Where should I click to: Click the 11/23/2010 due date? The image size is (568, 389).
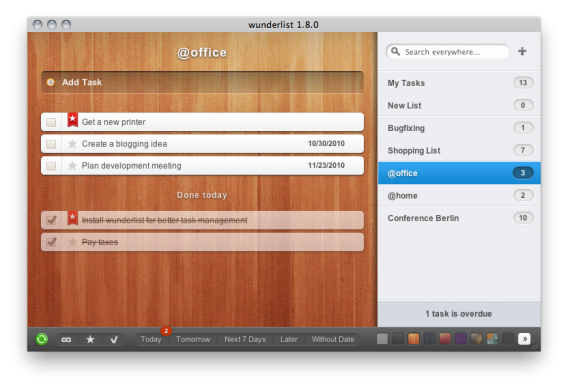(326, 165)
